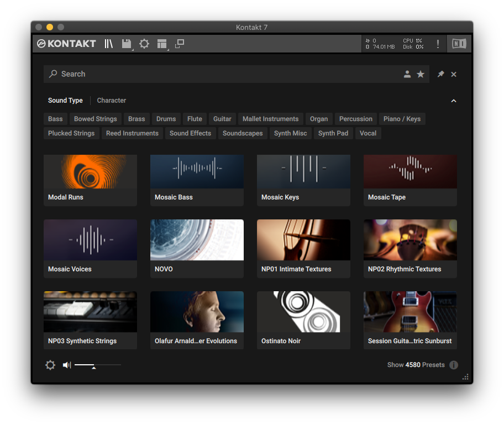Screen dimensions: 504x425
Task: Collapse the tag filter section
Action: coord(454,101)
